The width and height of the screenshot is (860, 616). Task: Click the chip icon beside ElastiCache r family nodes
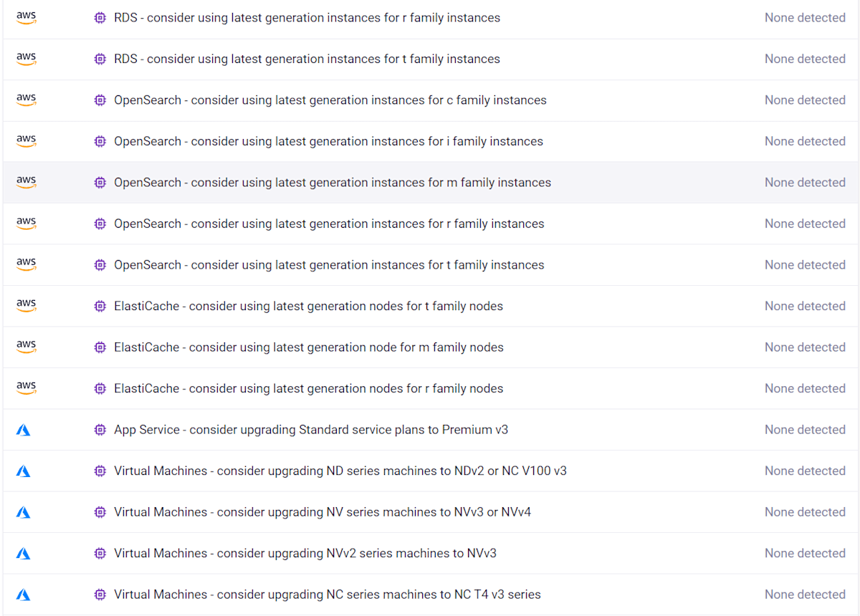pos(100,388)
